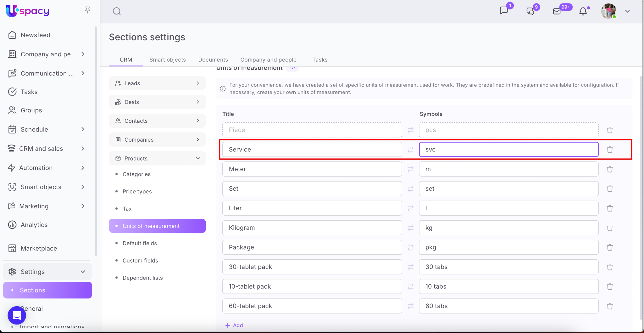The image size is (644, 333).
Task: Expand CRM and sales menu
Action: 83,149
